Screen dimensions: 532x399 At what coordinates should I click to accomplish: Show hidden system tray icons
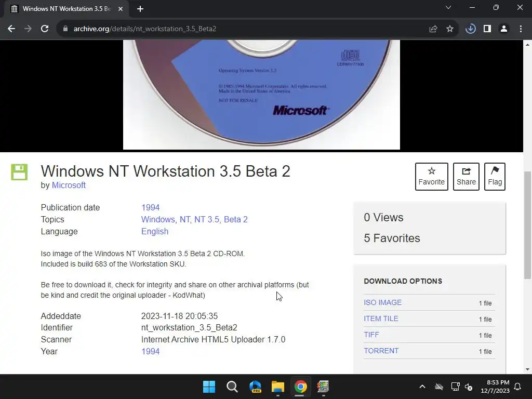[x=422, y=387]
